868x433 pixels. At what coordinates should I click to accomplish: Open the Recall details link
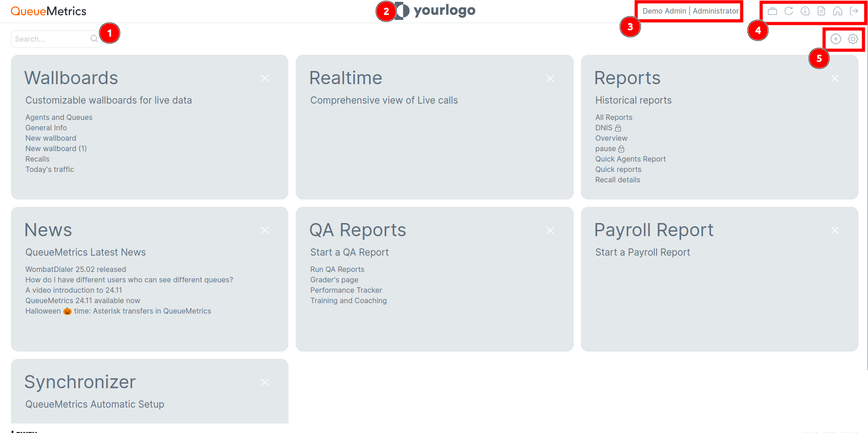(x=618, y=180)
